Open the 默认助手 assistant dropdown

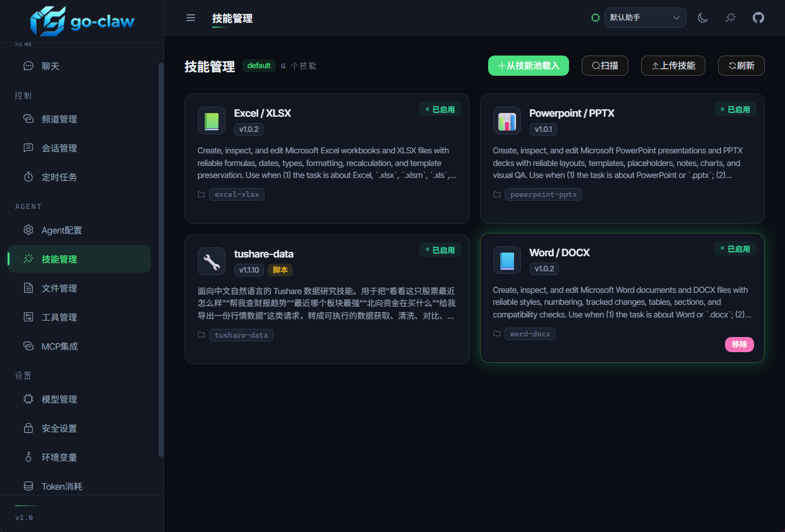tap(645, 18)
